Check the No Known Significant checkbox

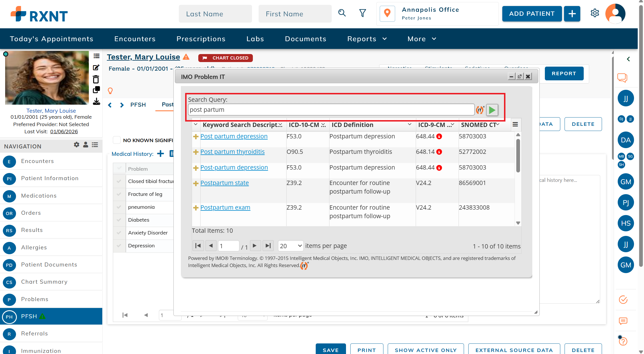tap(117, 140)
